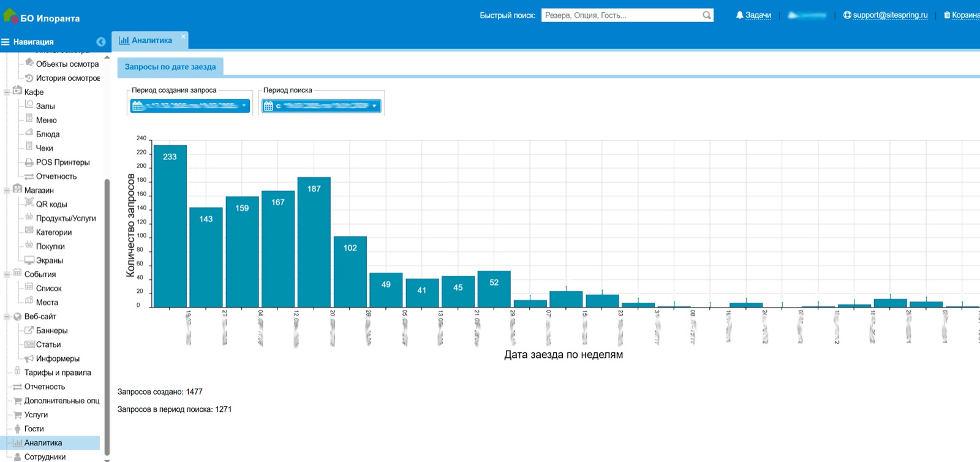Click the Быстрый поиск input field
The width and height of the screenshot is (980, 462).
pyautogui.click(x=622, y=15)
